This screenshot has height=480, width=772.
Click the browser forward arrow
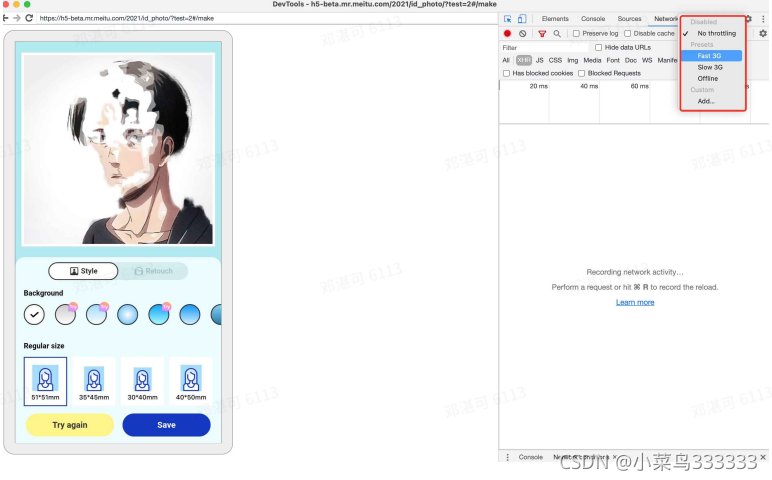[x=17, y=18]
